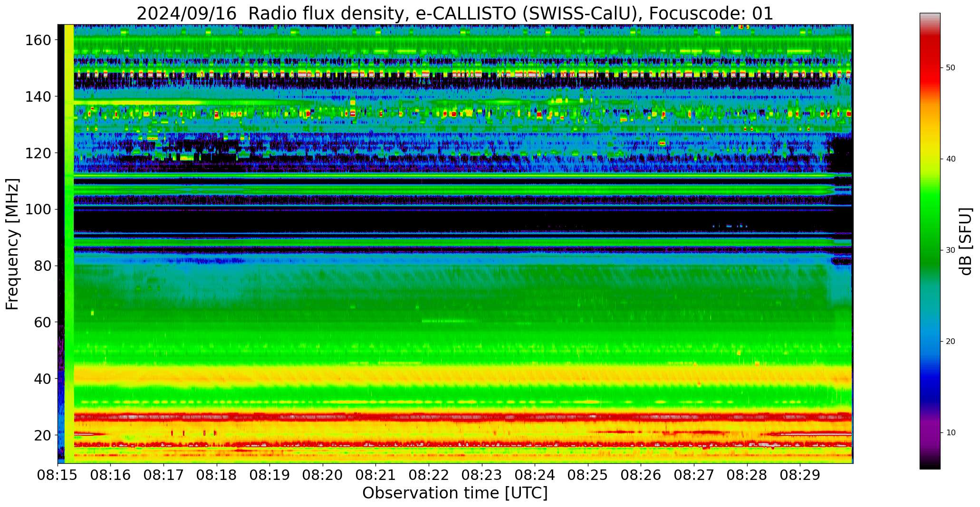The image size is (980, 507).
Task: Click the colorbar 50 dB tick label
Action: click(951, 68)
